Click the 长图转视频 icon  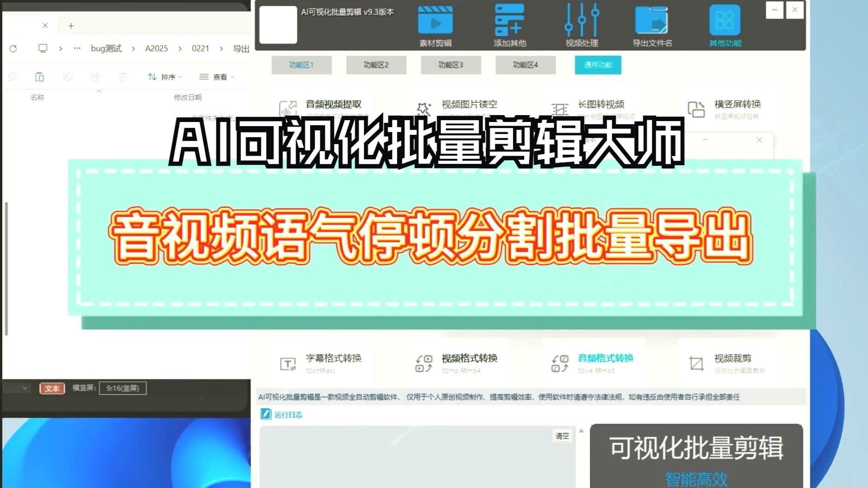560,110
